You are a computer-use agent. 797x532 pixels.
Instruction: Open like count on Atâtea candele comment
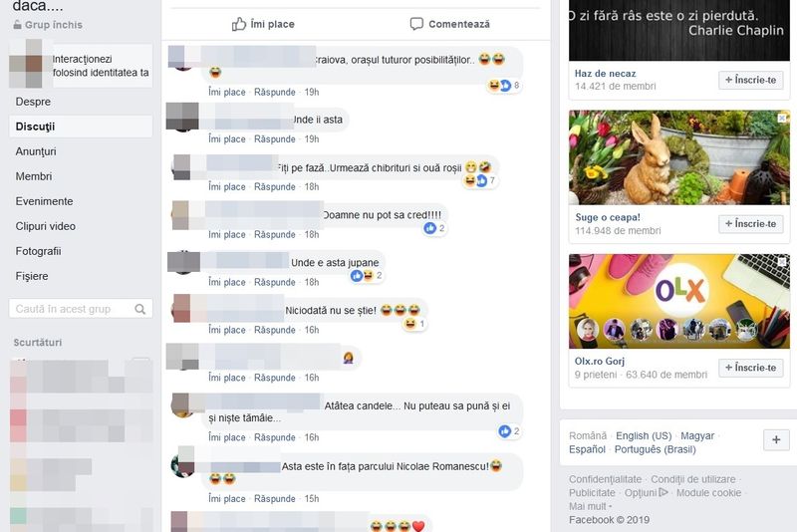point(509,431)
